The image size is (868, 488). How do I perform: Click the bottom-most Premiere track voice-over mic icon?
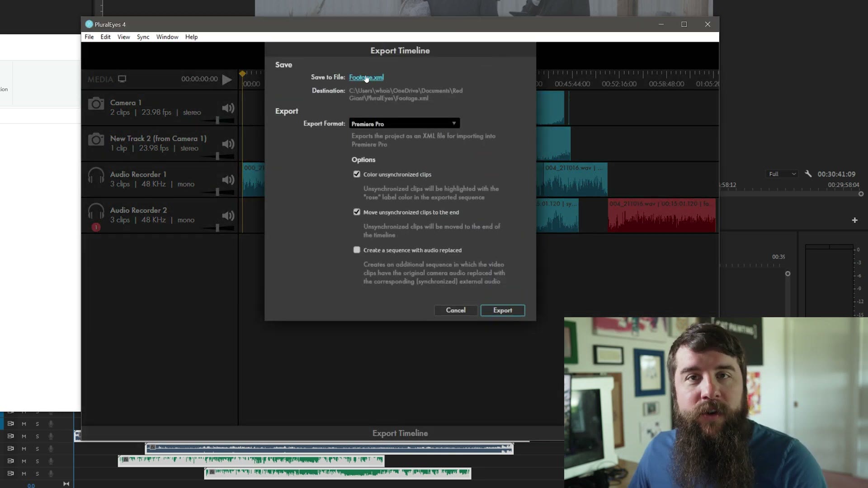pos(51,474)
